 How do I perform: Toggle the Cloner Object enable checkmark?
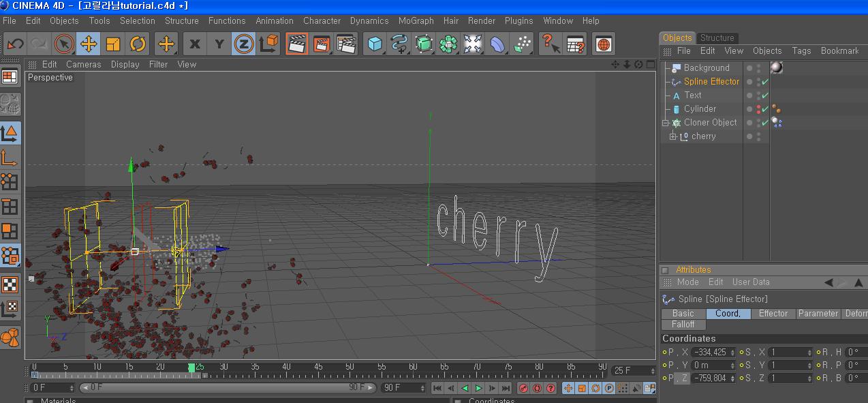coord(765,123)
